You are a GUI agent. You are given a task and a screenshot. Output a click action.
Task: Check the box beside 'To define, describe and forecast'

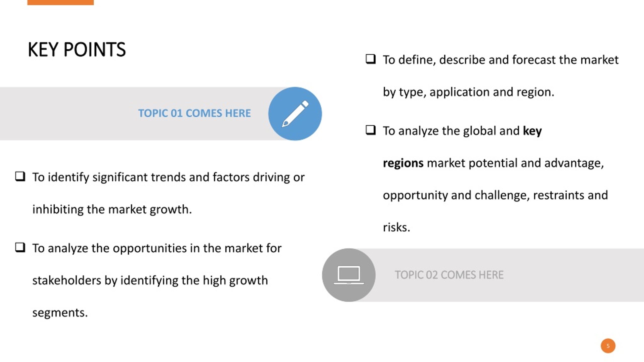pos(371,59)
